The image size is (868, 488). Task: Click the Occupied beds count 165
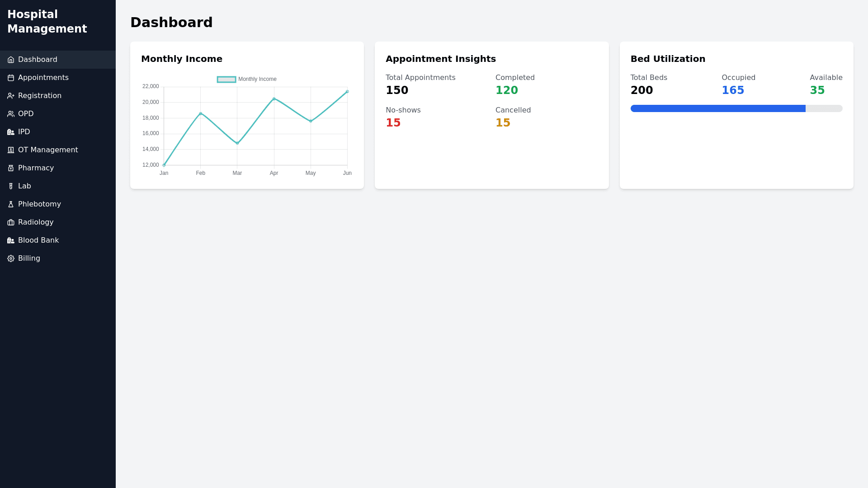coord(733,90)
